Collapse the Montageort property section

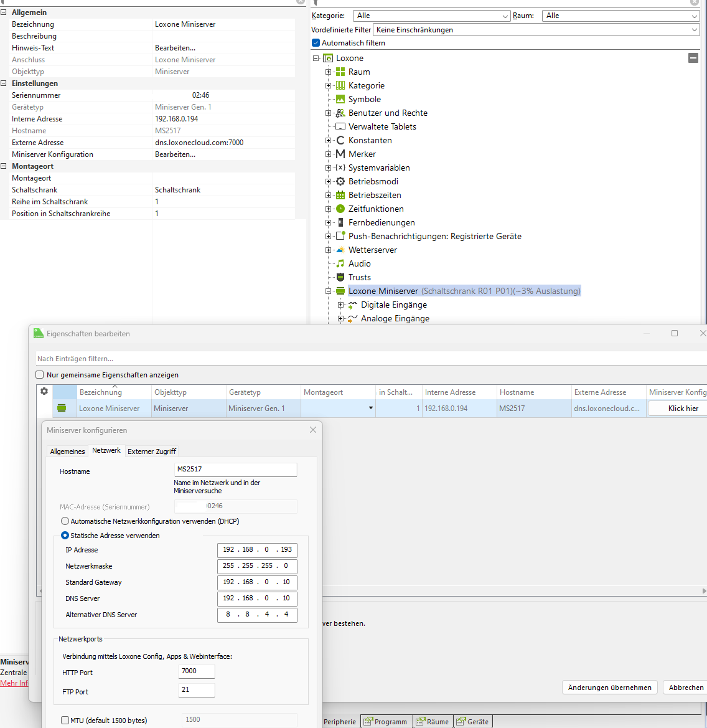tap(4, 166)
